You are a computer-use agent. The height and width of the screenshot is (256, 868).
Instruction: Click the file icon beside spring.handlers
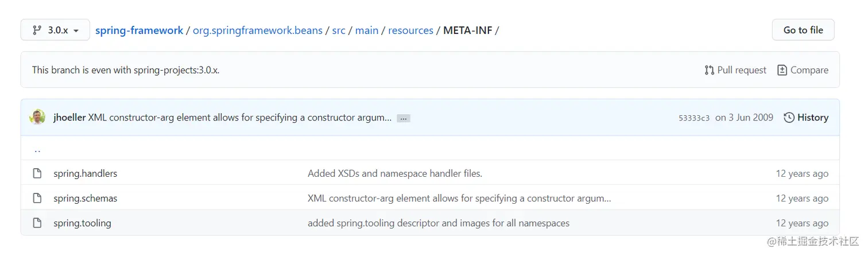(x=37, y=173)
